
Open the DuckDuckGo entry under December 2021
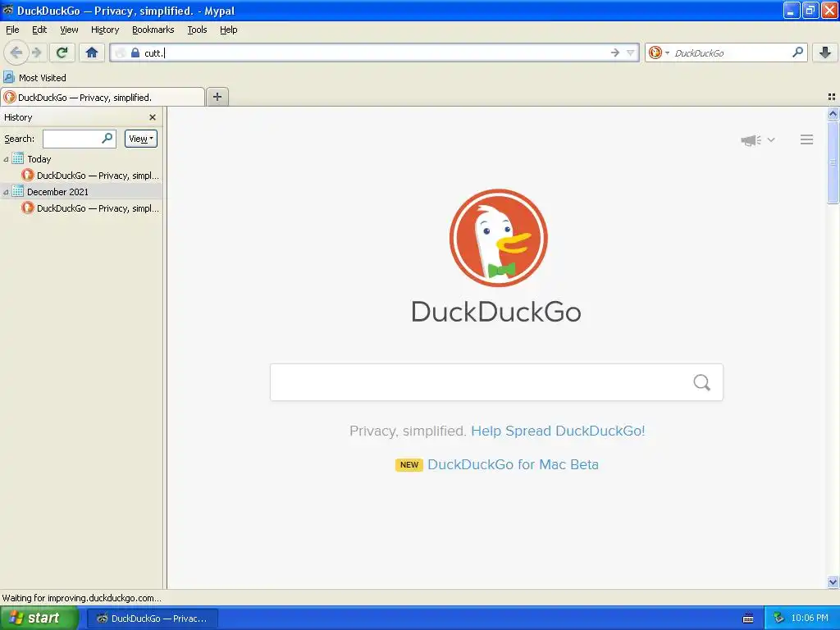point(90,208)
